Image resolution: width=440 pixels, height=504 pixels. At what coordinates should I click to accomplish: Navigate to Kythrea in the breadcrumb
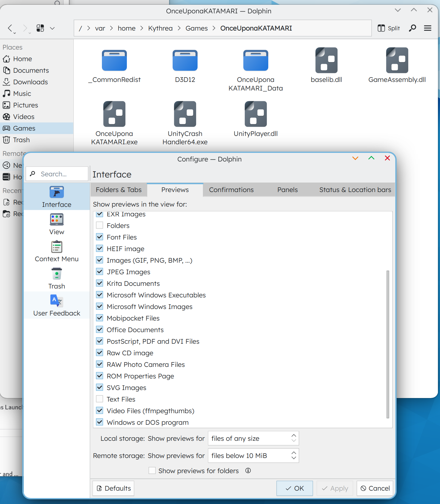(160, 28)
